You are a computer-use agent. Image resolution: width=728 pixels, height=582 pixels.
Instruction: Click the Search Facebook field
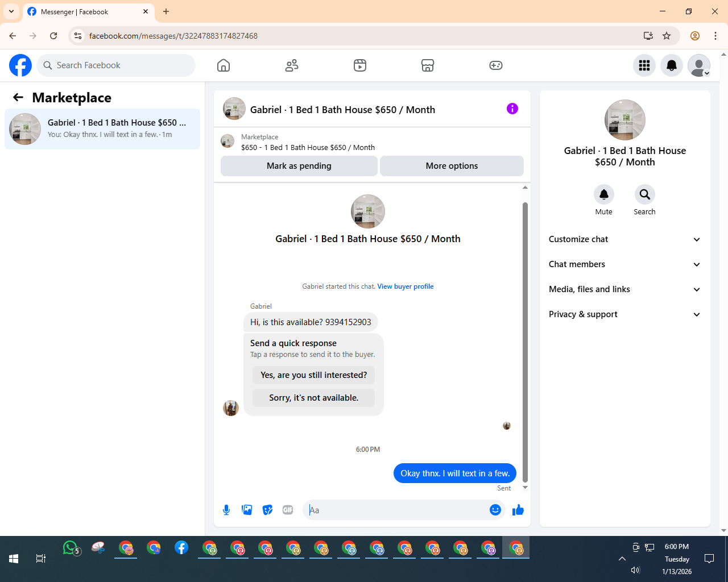click(116, 65)
